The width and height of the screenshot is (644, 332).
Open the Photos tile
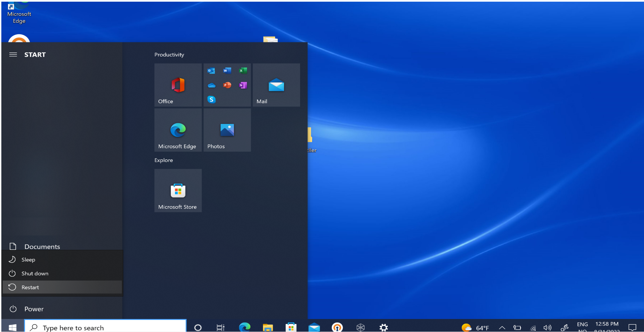coord(227,130)
